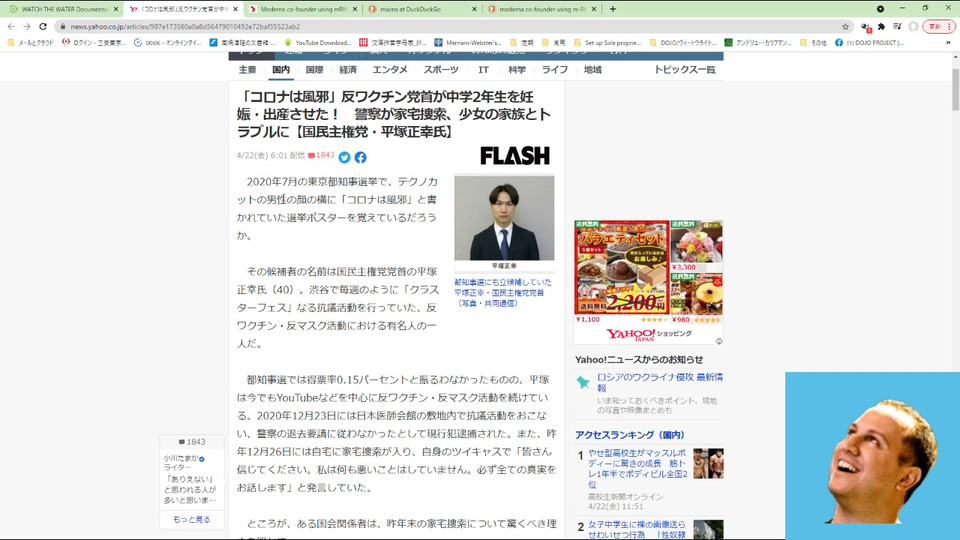Image resolution: width=960 pixels, height=540 pixels.
Task: Open the 更新 update menu button
Action: pos(939,26)
